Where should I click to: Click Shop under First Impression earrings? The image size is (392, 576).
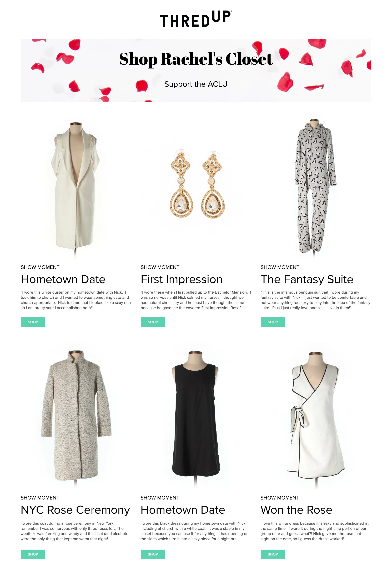[153, 322]
